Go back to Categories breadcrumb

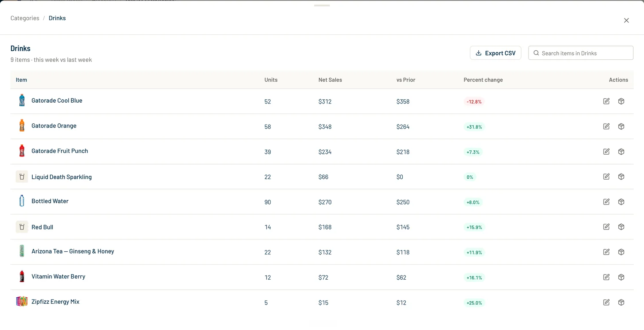pyautogui.click(x=25, y=18)
